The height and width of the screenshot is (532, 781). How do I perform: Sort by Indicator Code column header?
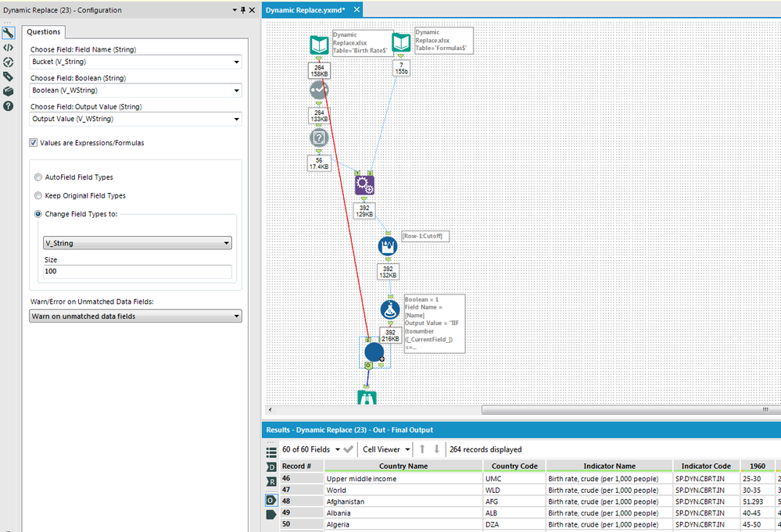point(706,466)
